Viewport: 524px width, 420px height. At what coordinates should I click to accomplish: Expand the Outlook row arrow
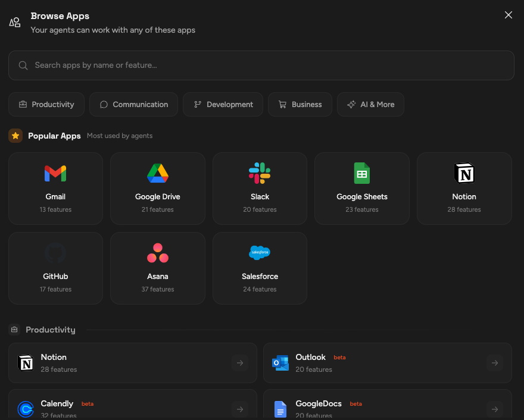coord(494,363)
